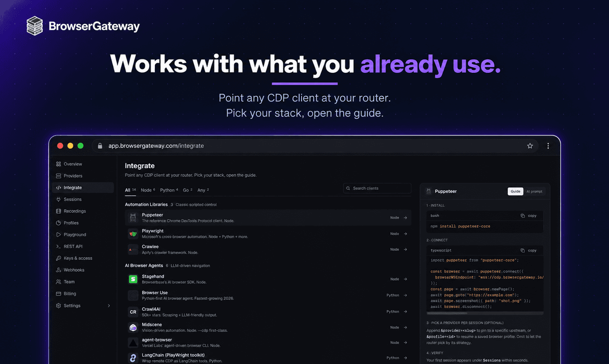Expand the Settings chevron in sidebar
609x364 pixels.
pyautogui.click(x=109, y=306)
